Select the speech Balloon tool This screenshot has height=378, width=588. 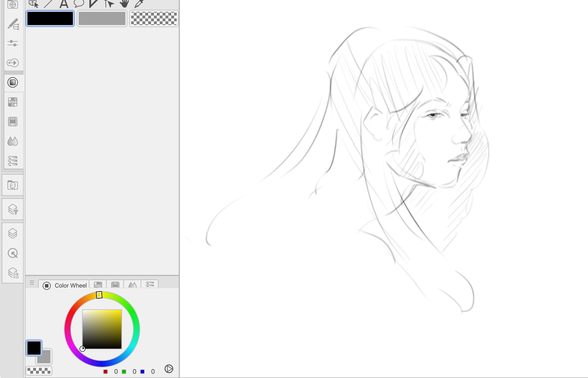pyautogui.click(x=79, y=3)
